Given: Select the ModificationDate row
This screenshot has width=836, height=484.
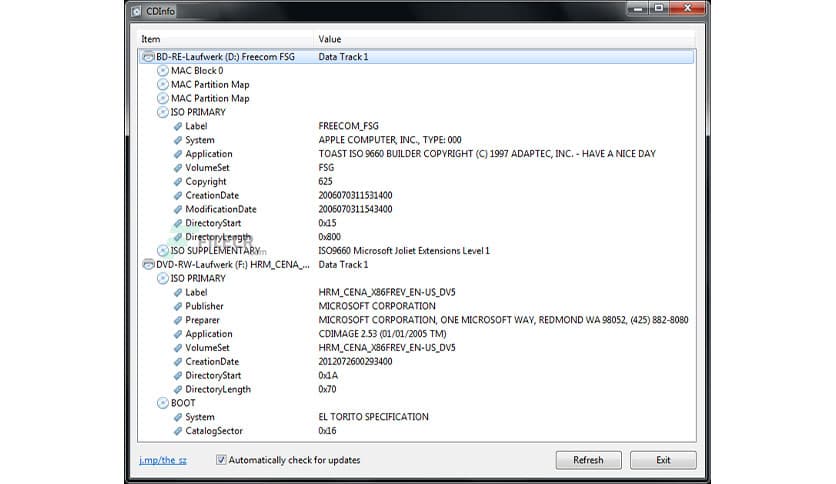Looking at the screenshot, I should tap(220, 209).
